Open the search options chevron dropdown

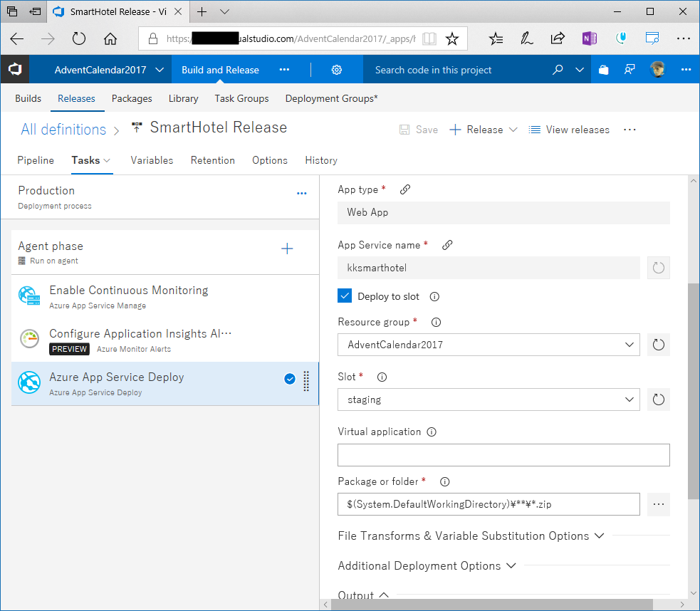click(580, 70)
